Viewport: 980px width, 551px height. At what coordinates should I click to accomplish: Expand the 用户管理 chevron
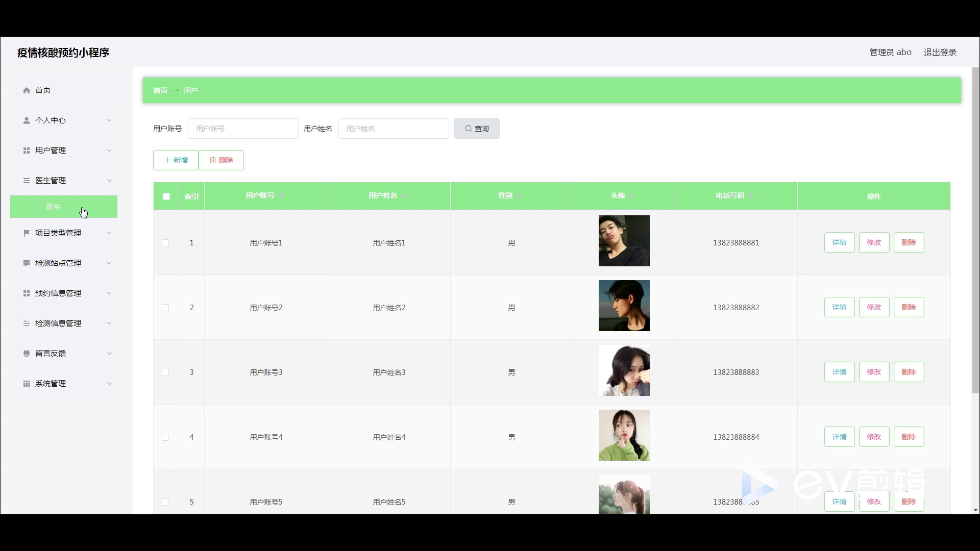pyautogui.click(x=109, y=151)
